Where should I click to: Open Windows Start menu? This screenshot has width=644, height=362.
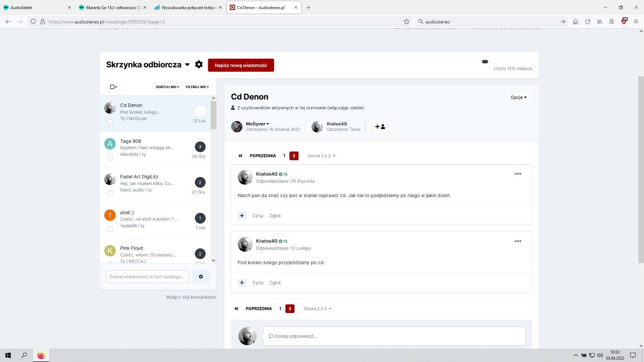pos(8,355)
